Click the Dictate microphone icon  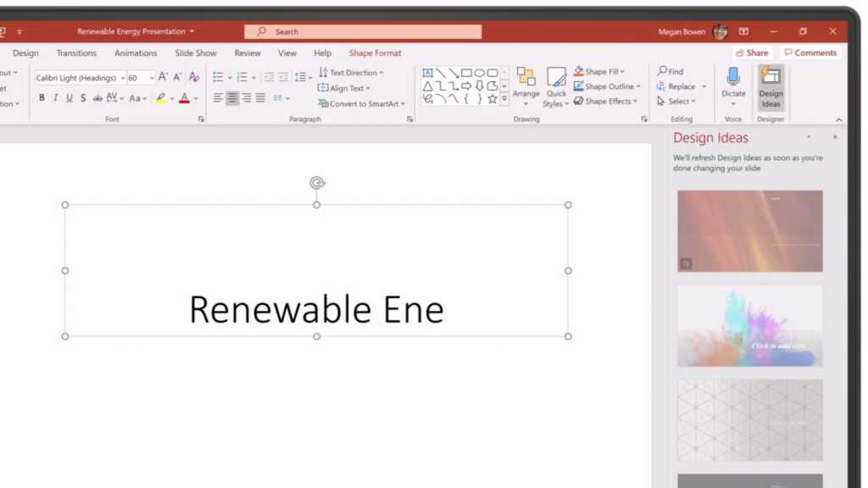[733, 75]
